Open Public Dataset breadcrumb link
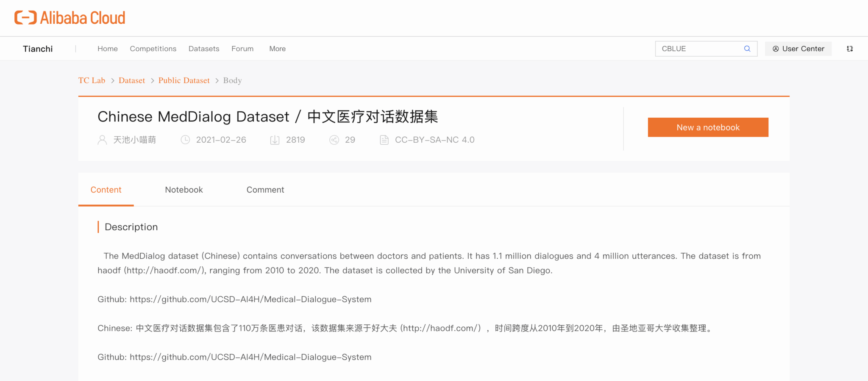Screen dimensions: 868x381 184,80
